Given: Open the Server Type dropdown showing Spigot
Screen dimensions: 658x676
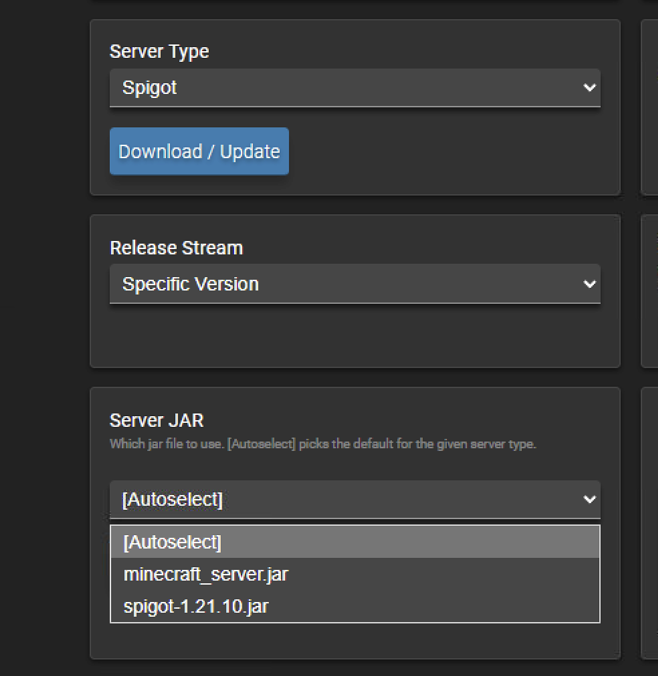Looking at the screenshot, I should (x=340, y=88).
